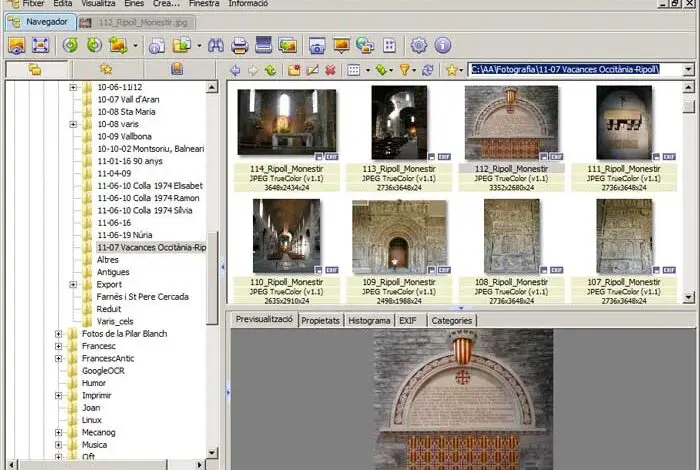Switch to the Histograma tab
The image size is (700, 470).
point(369,320)
